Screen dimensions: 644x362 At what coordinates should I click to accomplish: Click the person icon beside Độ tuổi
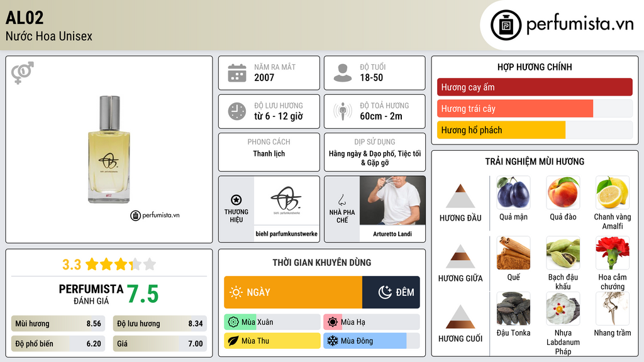[343, 73]
